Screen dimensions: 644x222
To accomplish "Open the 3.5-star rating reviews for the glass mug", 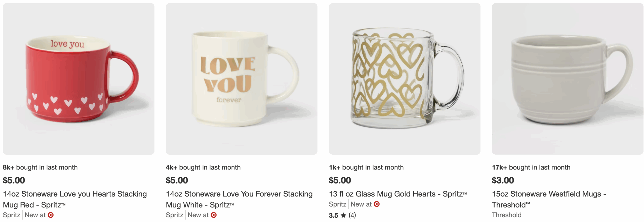I will pyautogui.click(x=334, y=215).
